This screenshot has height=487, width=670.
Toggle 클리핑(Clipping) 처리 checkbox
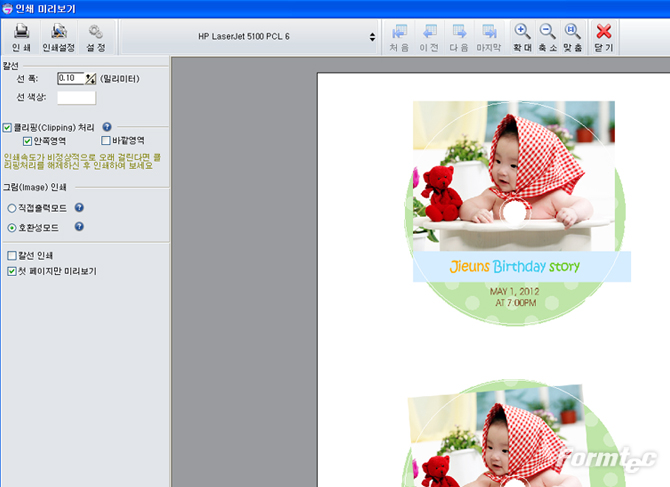tap(7, 127)
